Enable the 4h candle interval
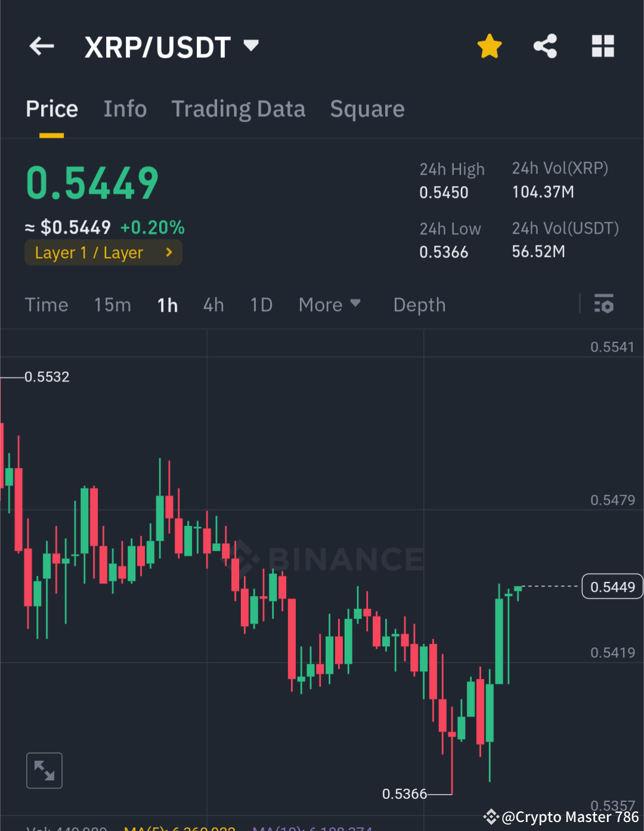The image size is (644, 831). (213, 305)
